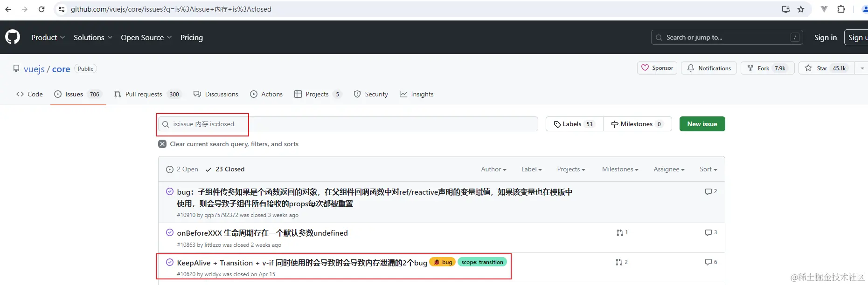The height and width of the screenshot is (285, 868).
Task: Open the triangular V extension icon in the toolbar
Action: point(824,9)
